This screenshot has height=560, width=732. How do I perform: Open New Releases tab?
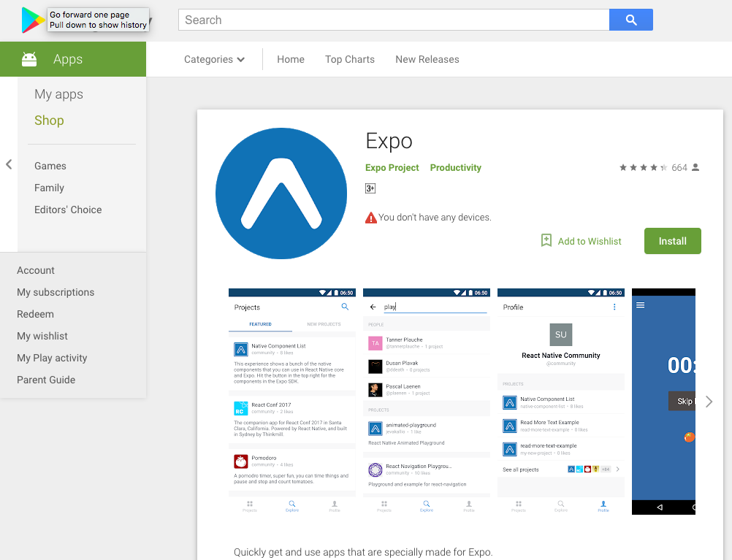[427, 59]
